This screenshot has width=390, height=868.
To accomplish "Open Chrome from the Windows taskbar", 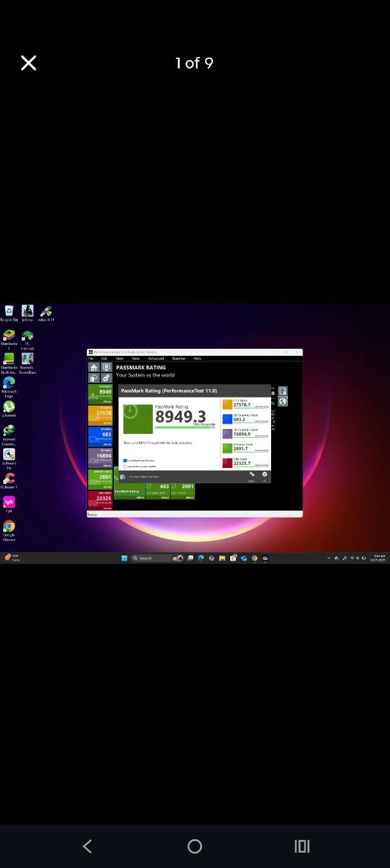I will [254, 558].
